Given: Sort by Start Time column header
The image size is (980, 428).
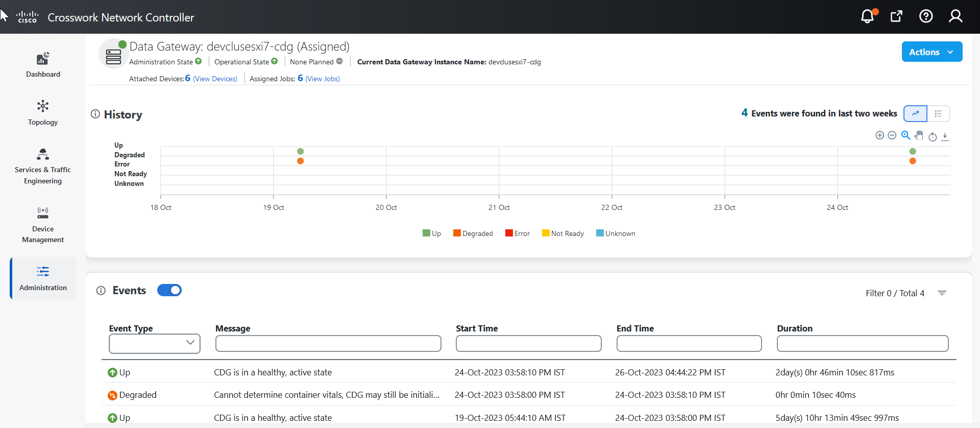Looking at the screenshot, I should click(477, 328).
